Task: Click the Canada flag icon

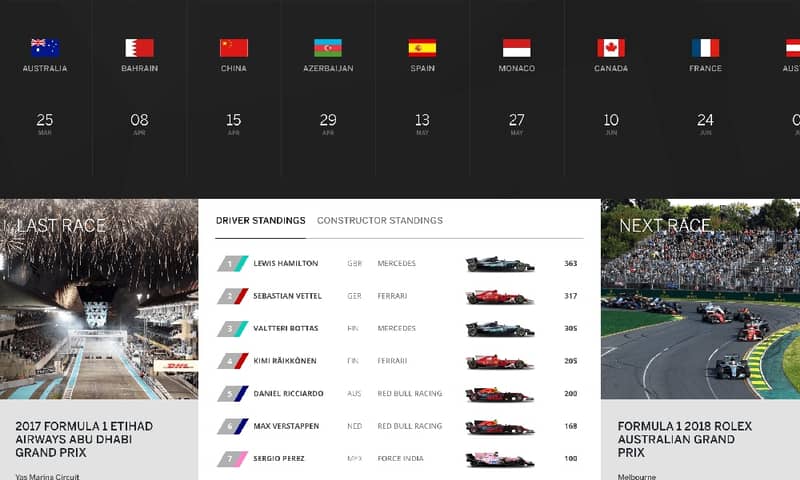Action: [x=611, y=48]
